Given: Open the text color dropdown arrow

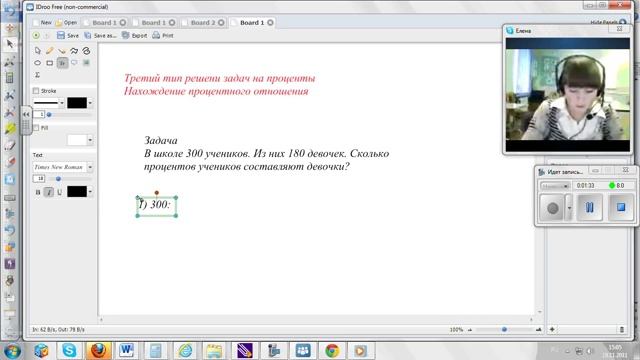Looking at the screenshot, I should tap(90, 191).
